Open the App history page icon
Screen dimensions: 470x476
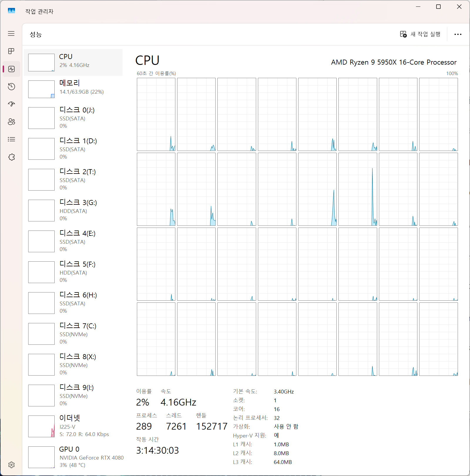[11, 87]
